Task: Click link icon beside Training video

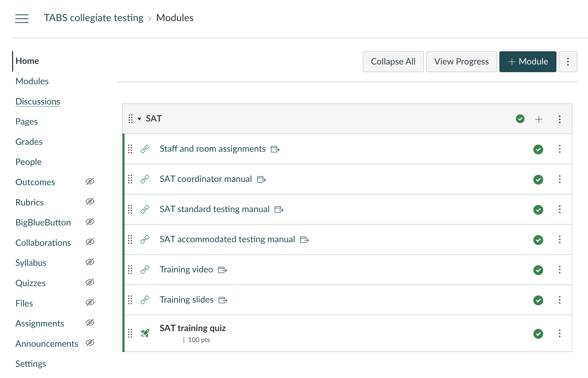Action: point(145,270)
